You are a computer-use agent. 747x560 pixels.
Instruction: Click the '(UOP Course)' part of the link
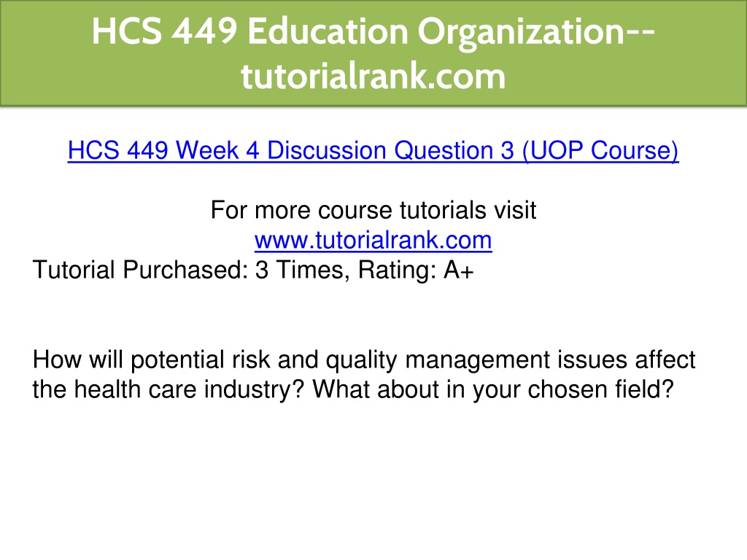tap(600, 150)
